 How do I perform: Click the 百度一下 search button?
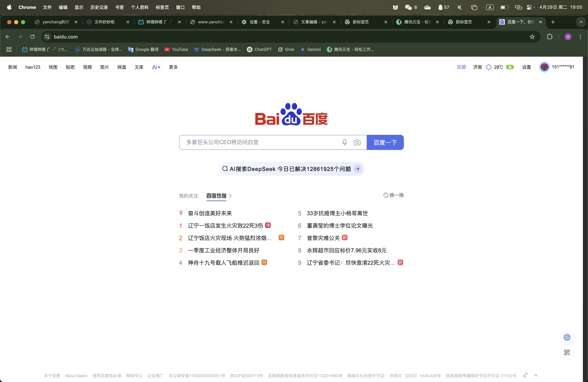(385, 142)
